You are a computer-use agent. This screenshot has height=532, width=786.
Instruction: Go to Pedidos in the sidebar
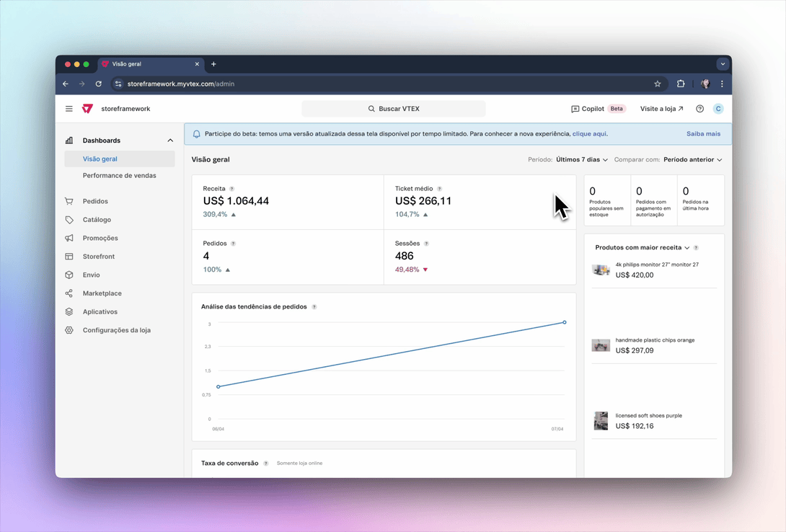coord(95,201)
